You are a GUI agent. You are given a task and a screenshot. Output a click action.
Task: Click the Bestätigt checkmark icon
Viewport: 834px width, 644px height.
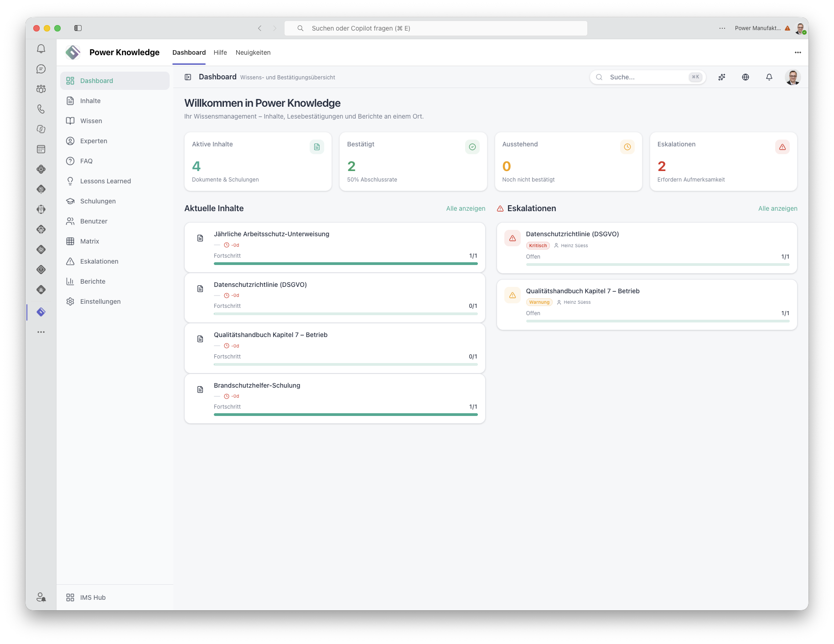click(472, 147)
